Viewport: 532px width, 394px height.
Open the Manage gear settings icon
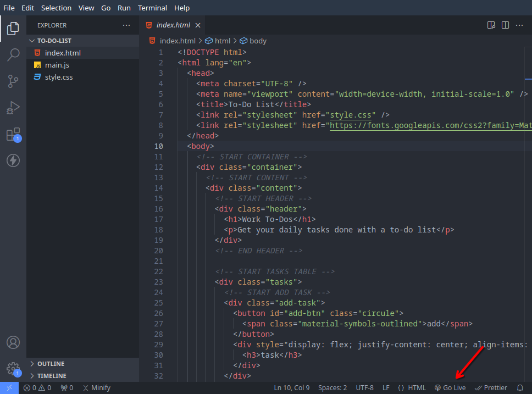point(13,369)
